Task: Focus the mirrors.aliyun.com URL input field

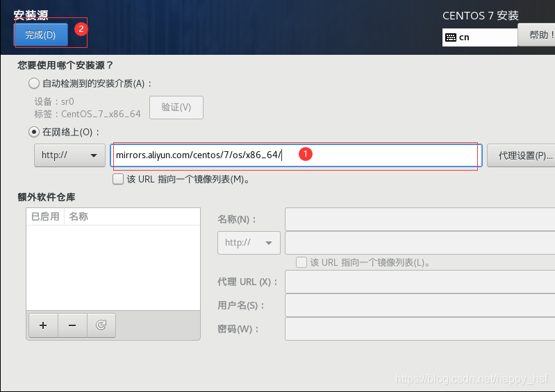Action: coord(296,155)
